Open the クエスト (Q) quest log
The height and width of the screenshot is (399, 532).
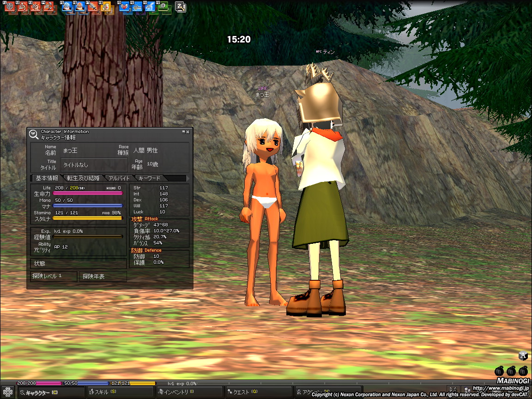click(259, 392)
